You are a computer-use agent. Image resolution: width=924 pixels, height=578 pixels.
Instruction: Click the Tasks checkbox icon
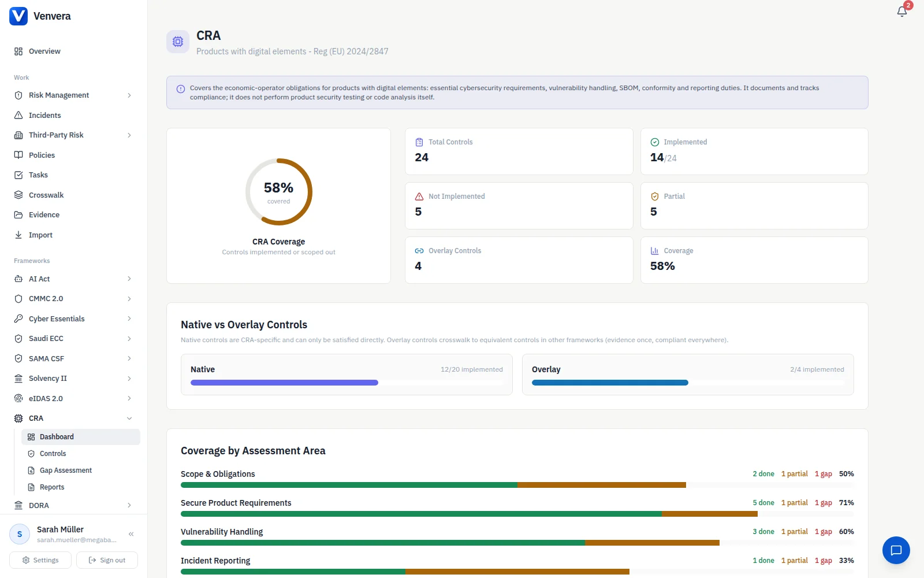click(18, 175)
